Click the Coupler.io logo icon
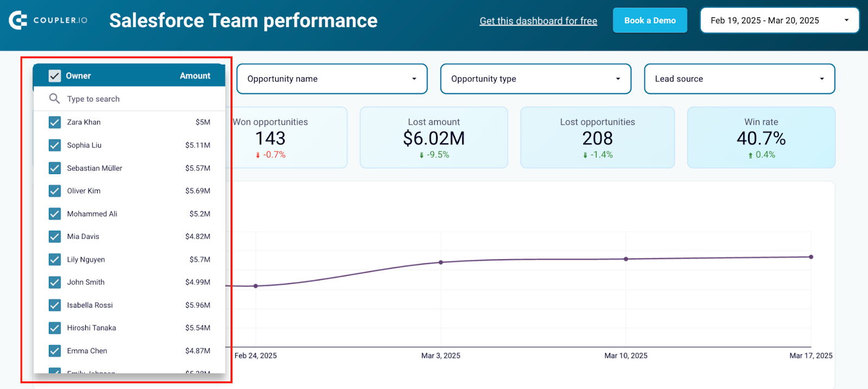The height and width of the screenshot is (389, 868). pos(18,20)
